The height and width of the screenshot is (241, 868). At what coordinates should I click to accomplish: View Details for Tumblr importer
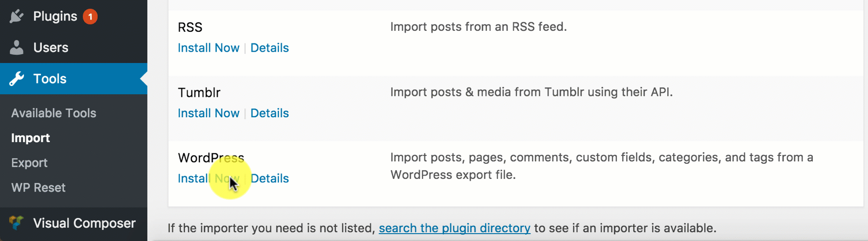tap(270, 113)
